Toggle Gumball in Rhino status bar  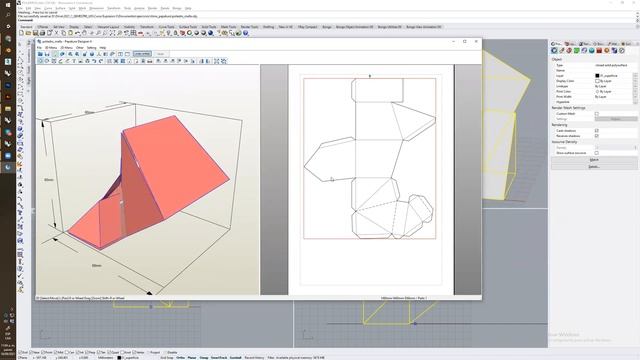click(236, 358)
